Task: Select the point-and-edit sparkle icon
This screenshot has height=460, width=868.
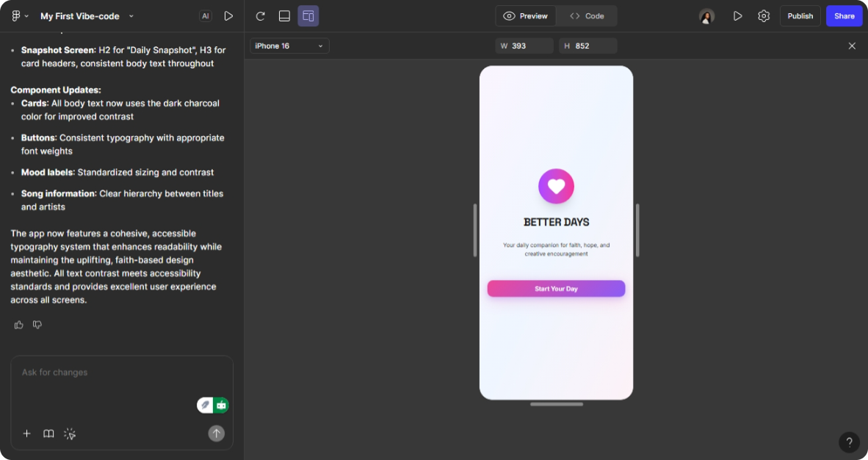Action: click(x=70, y=434)
